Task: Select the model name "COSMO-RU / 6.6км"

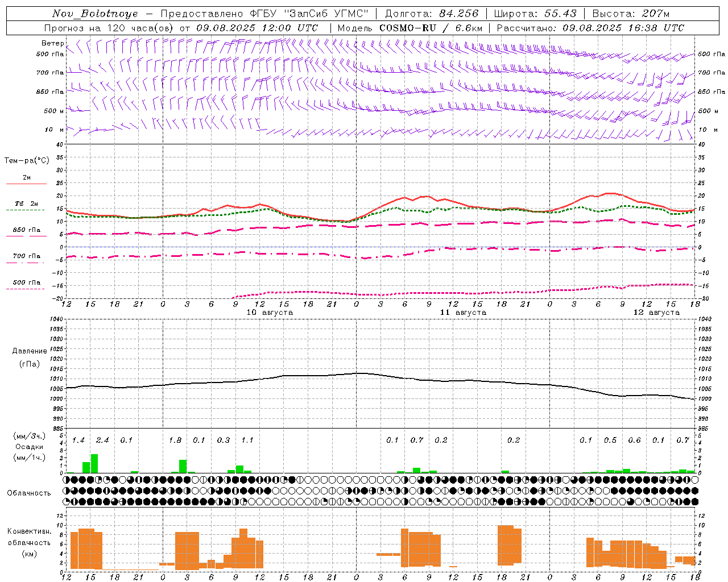Action: point(431,28)
